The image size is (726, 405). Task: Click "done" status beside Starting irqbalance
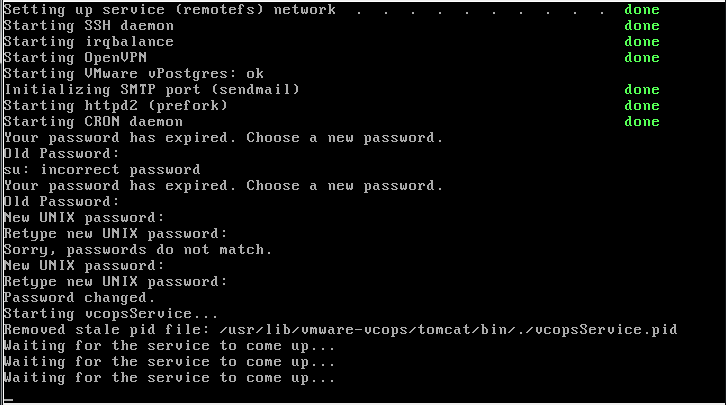[642, 42]
